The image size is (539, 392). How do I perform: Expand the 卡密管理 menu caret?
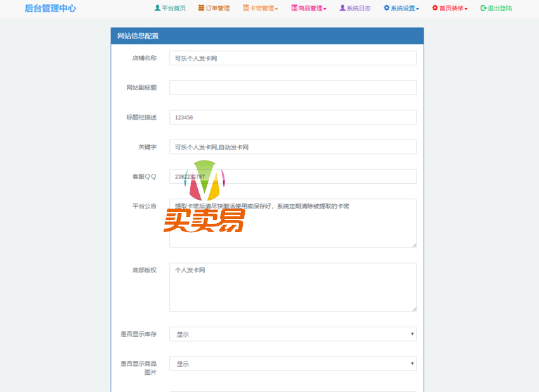[276, 9]
